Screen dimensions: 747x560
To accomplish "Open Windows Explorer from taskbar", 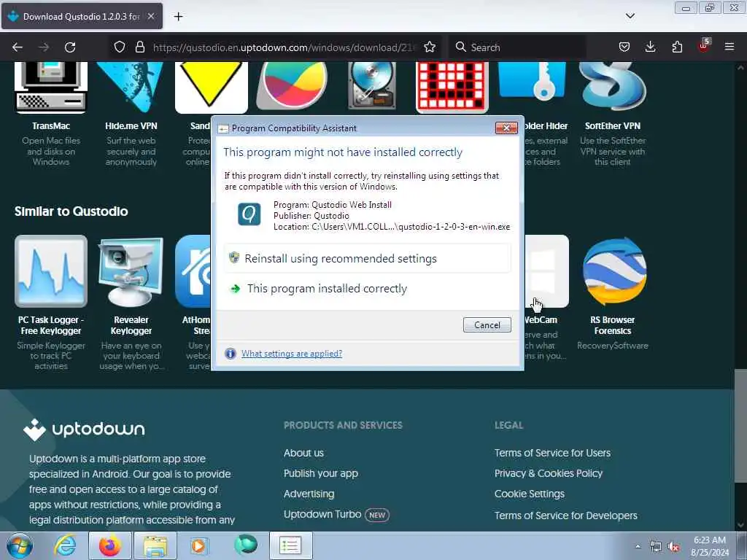I will coord(155,545).
